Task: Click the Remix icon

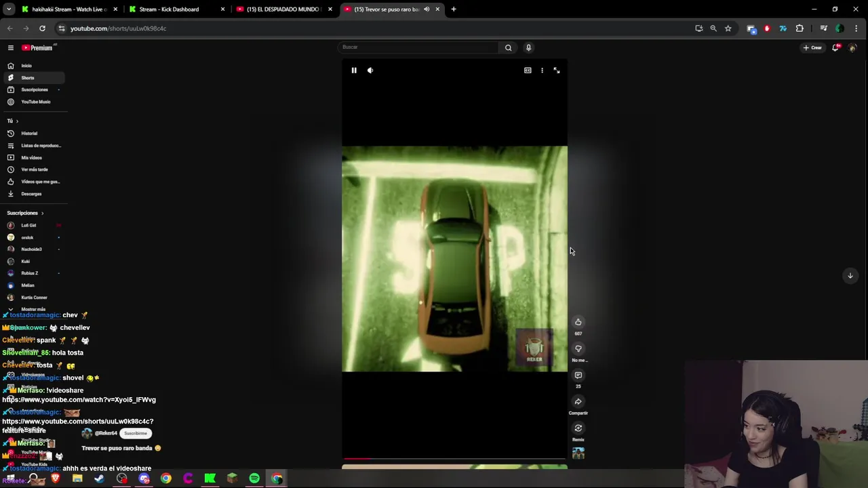Action: (x=578, y=428)
